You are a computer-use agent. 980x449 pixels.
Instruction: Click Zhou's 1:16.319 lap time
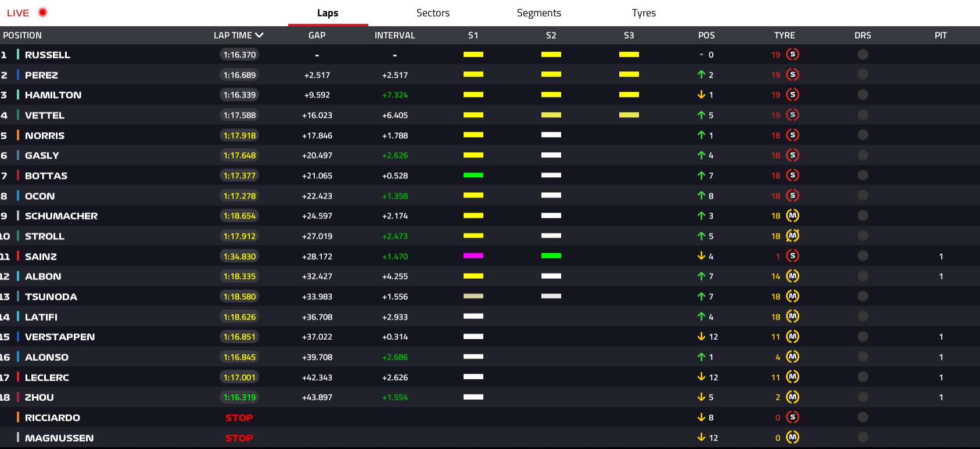pyautogui.click(x=239, y=397)
